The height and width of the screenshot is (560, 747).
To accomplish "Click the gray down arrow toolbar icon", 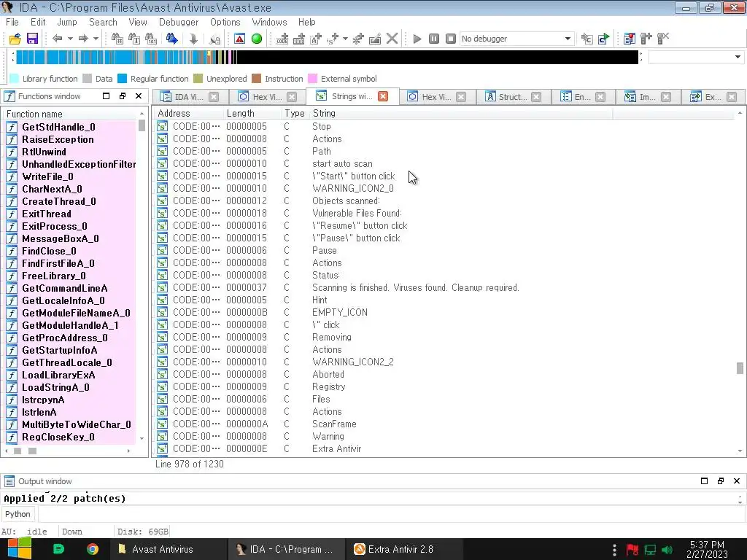I will pos(193,39).
